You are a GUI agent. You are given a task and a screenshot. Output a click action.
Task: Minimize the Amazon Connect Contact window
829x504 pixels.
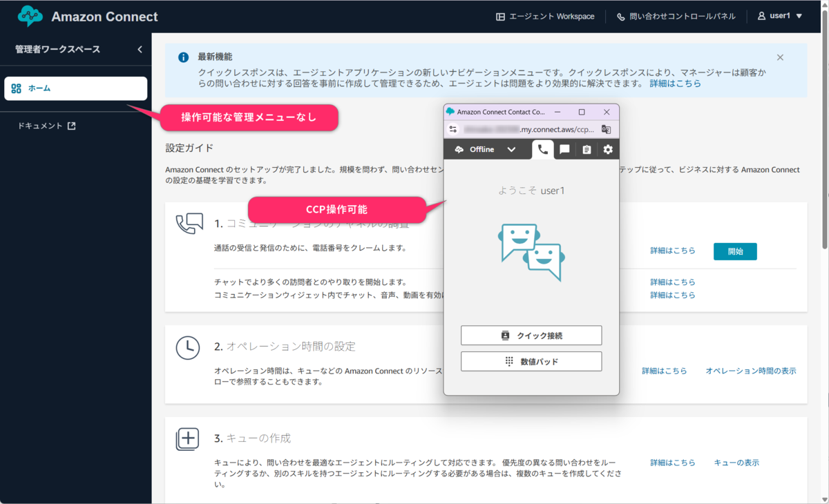[x=558, y=112]
